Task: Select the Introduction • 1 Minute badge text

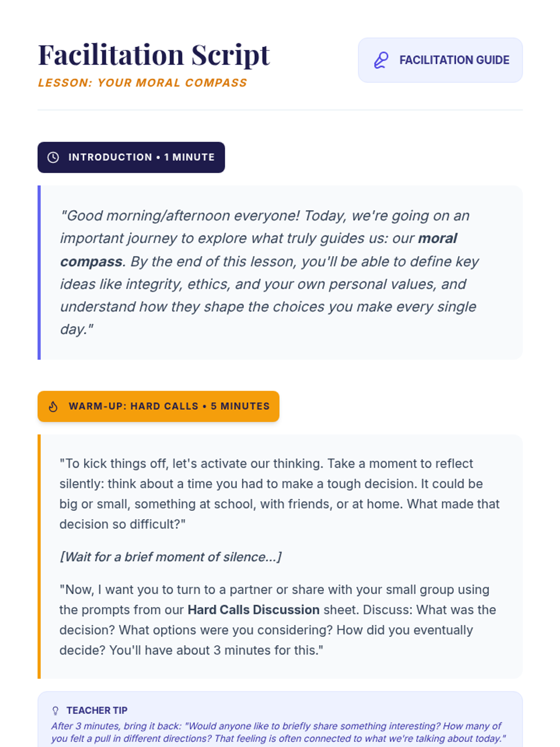Action: tap(141, 157)
